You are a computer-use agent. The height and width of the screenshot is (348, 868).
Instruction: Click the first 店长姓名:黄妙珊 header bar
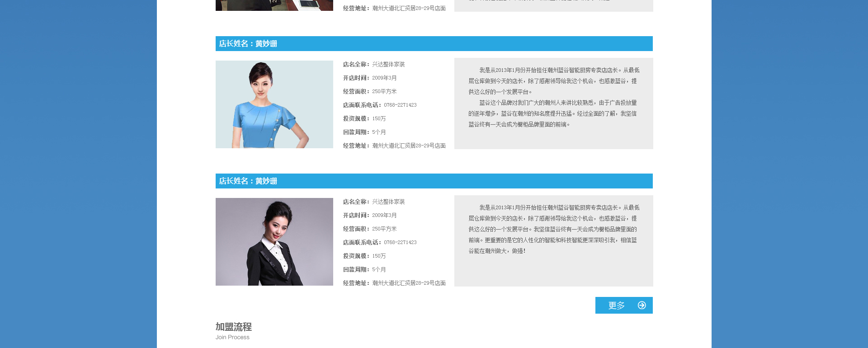434,43
